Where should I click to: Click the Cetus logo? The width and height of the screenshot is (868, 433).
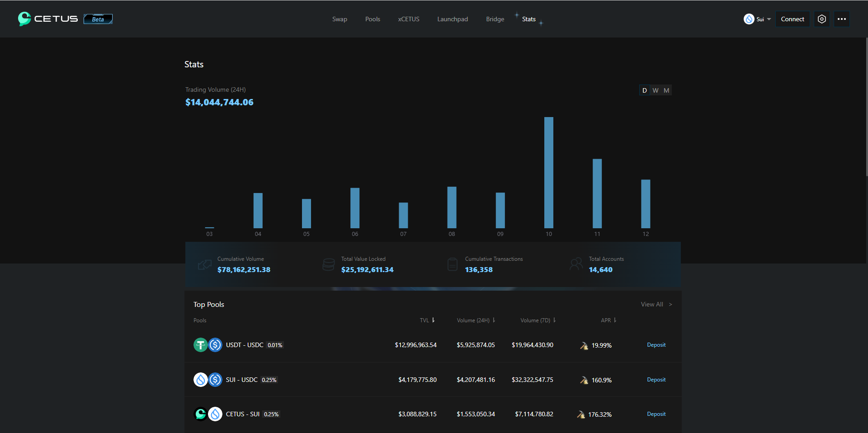[x=48, y=19]
